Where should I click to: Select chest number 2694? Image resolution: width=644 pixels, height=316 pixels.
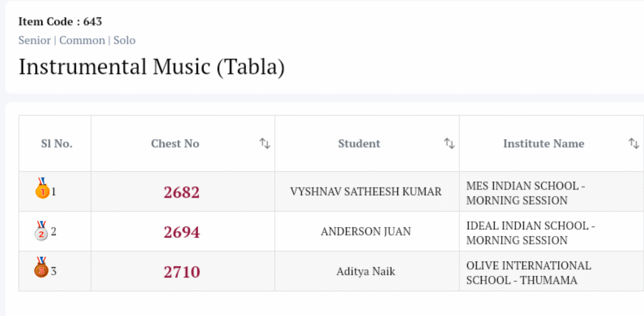(x=182, y=232)
